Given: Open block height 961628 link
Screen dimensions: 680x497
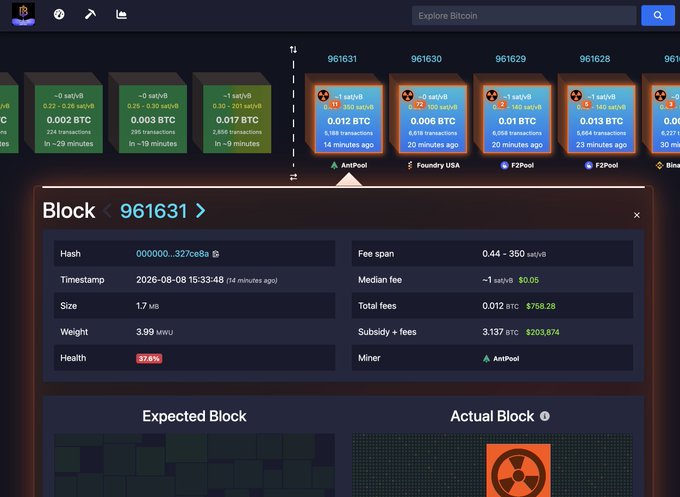Looking at the screenshot, I should pos(595,59).
